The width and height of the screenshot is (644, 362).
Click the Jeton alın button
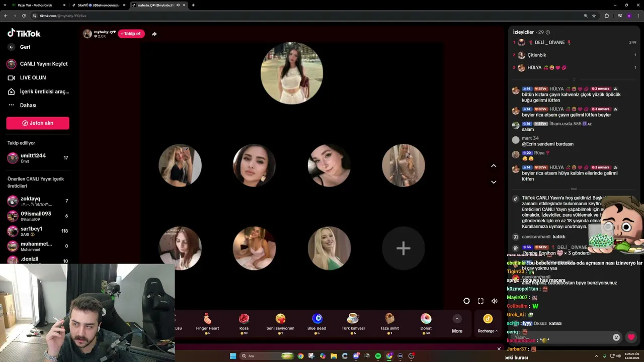pos(38,123)
